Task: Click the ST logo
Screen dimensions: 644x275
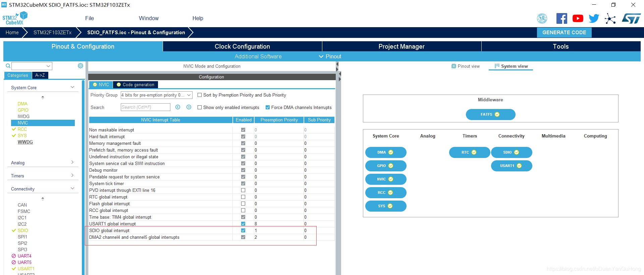Action: [631, 18]
